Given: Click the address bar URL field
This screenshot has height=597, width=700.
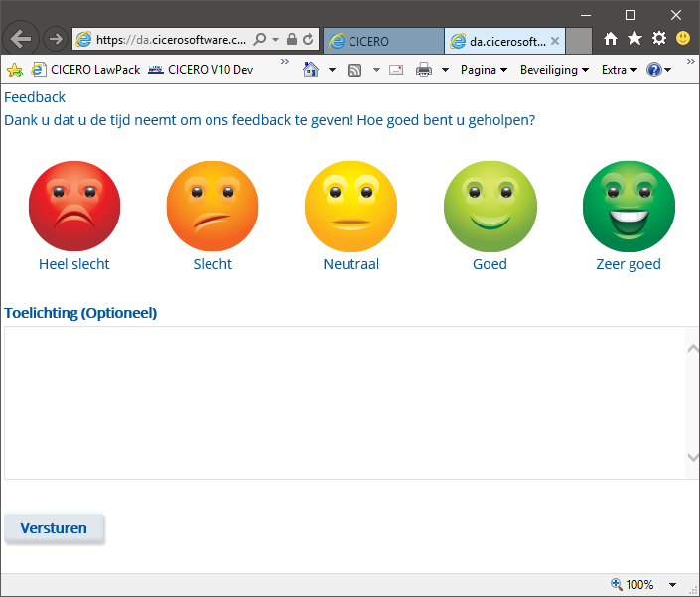Looking at the screenshot, I should 172,40.
